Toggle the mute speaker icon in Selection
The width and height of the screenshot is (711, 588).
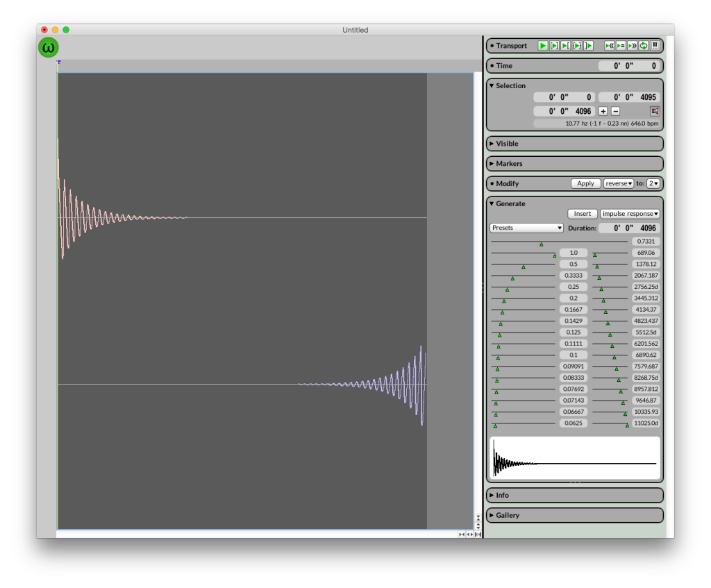coord(654,111)
